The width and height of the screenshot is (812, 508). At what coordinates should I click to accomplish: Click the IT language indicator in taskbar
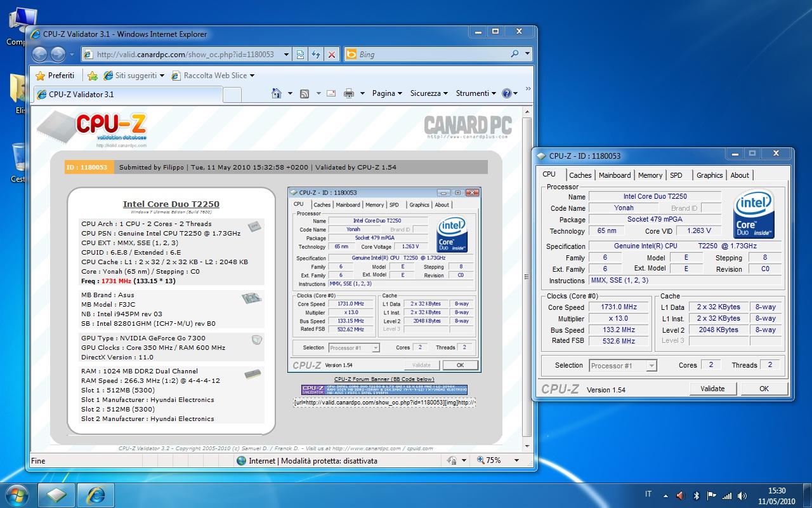coord(648,494)
